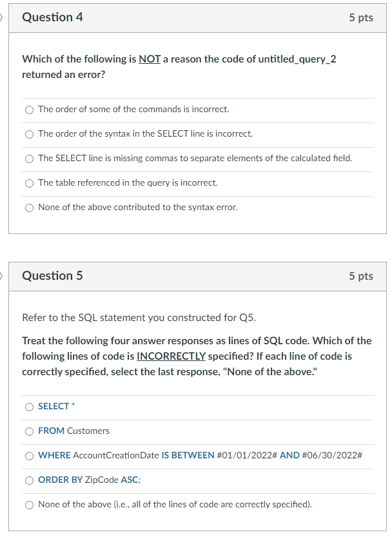
Task: Select the answer about missing commas in SELECT line
Action: tap(29, 158)
